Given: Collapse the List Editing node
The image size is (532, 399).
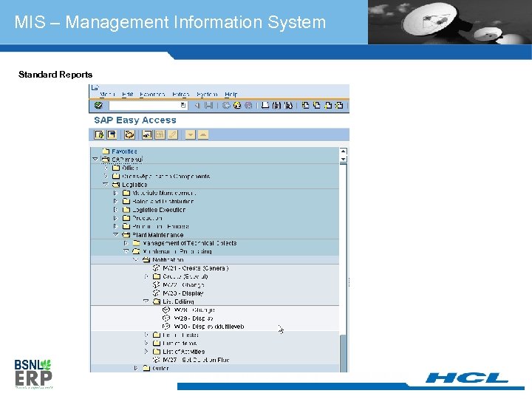Looking at the screenshot, I should (146, 301).
